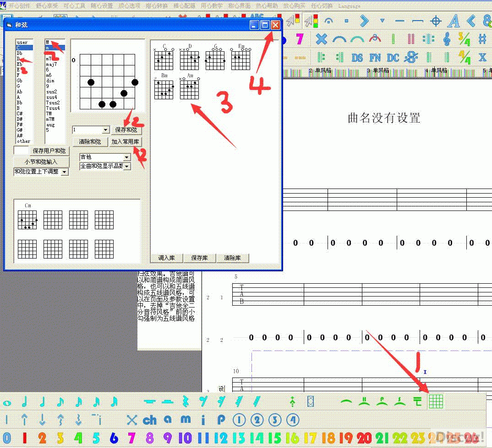Click the blue X dead-note icon
Image resolution: width=492 pixels, height=448 pixels.
point(132,420)
